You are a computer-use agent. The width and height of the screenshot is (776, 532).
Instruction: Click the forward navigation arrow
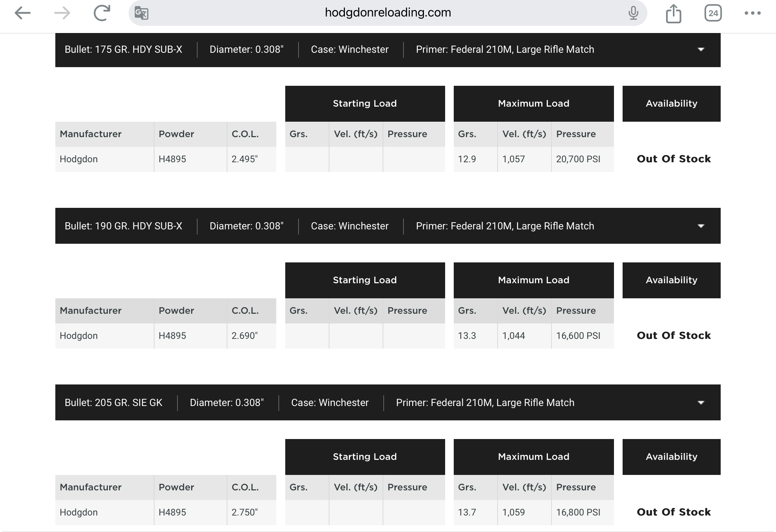pyautogui.click(x=62, y=13)
